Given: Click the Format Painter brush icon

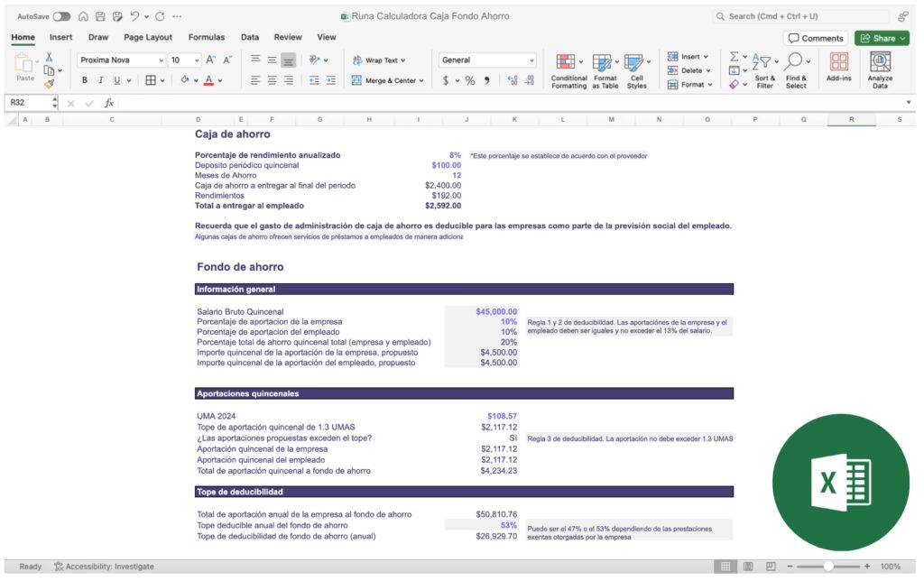Looking at the screenshot, I should [50, 84].
